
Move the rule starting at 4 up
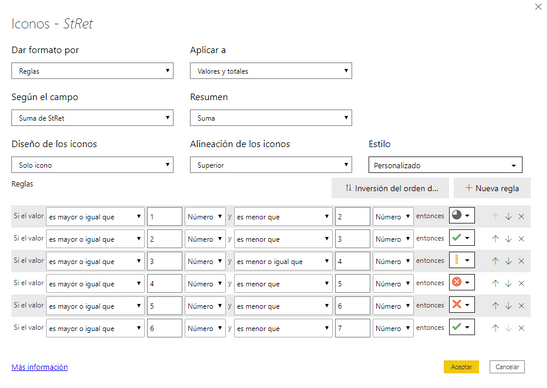point(495,284)
